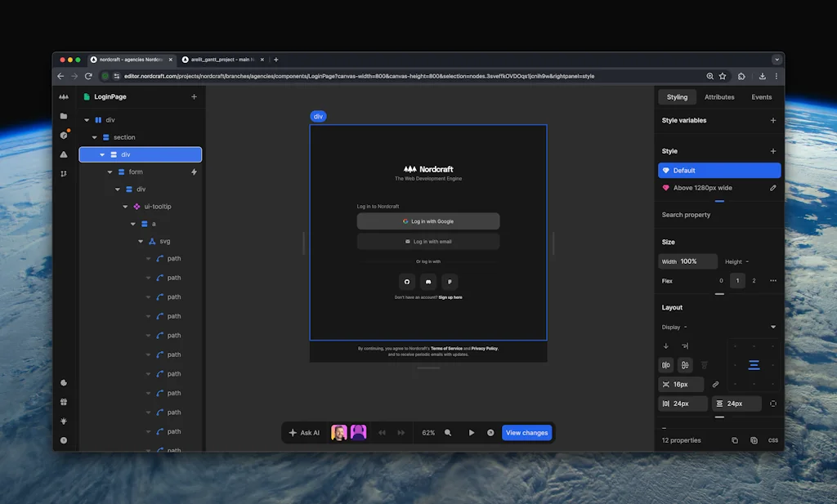Click the redo arrow in the bottom toolbar
The width and height of the screenshot is (837, 504).
pyautogui.click(x=401, y=432)
